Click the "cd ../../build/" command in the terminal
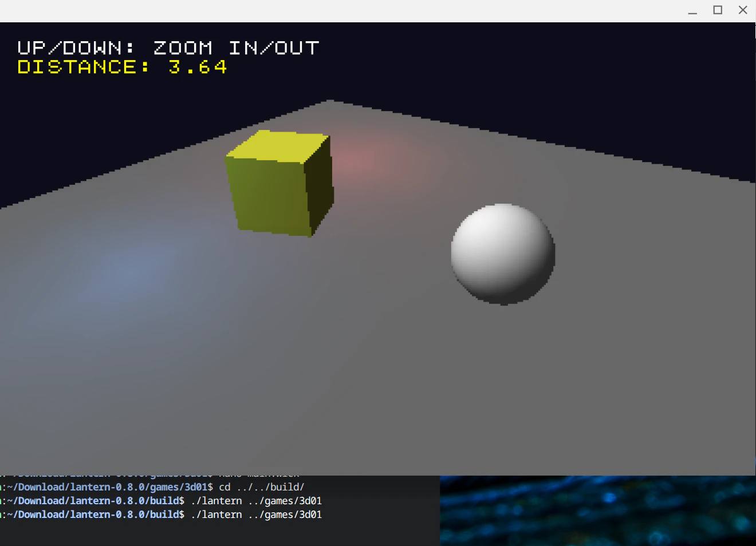This screenshot has width=756, height=546. click(262, 487)
